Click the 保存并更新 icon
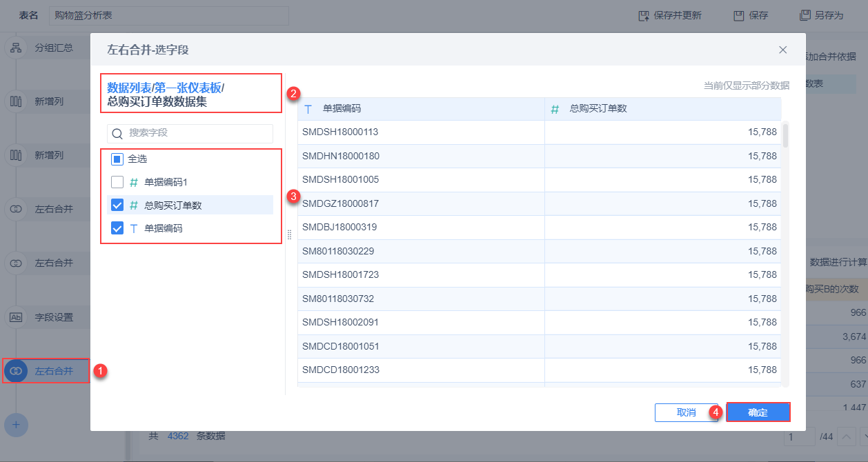This screenshot has height=462, width=868. 644,15
